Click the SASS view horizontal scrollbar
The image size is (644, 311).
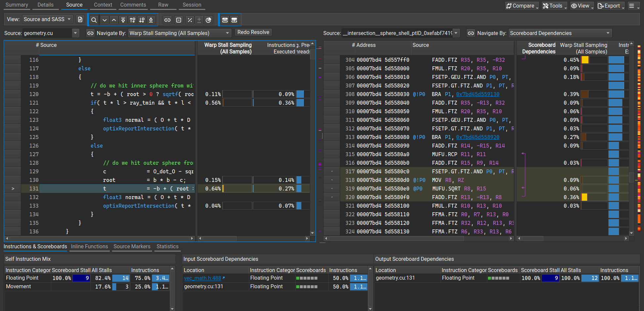click(419, 238)
